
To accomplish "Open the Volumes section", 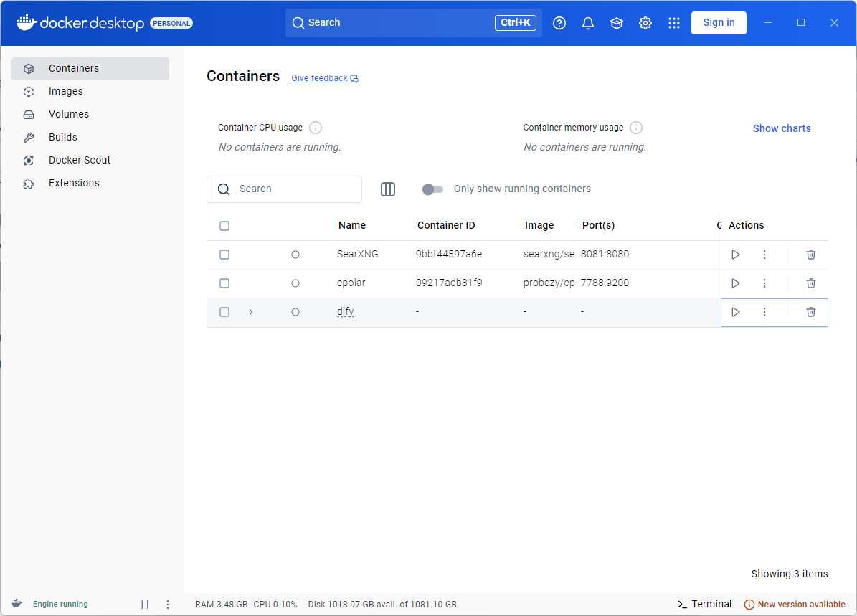I will pyautogui.click(x=90, y=114).
